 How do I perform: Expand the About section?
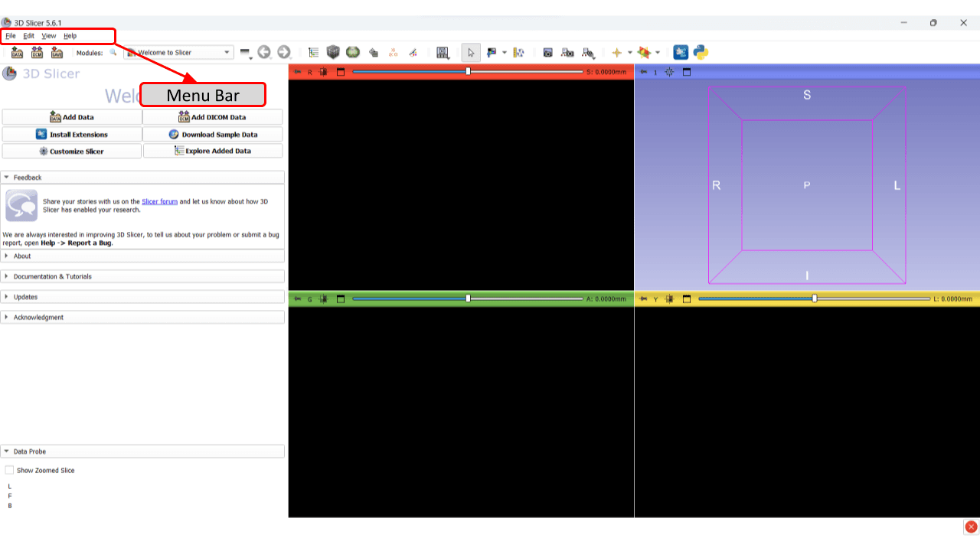tap(142, 256)
